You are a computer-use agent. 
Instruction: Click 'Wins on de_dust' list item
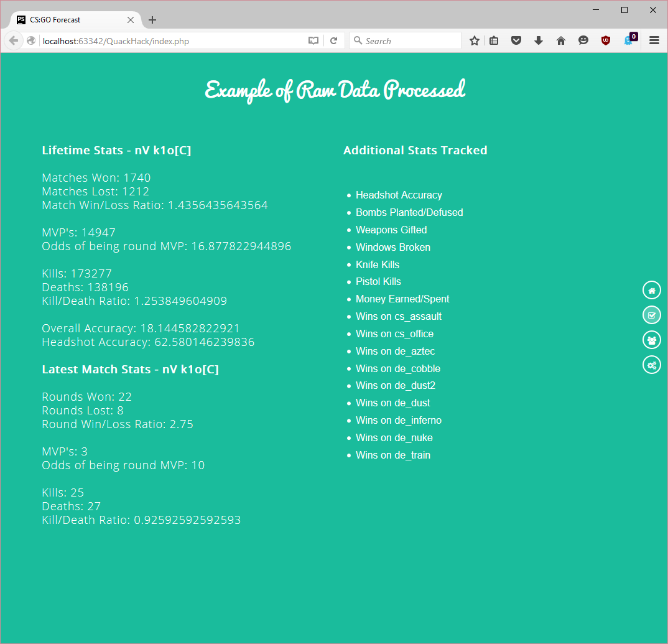point(393,403)
